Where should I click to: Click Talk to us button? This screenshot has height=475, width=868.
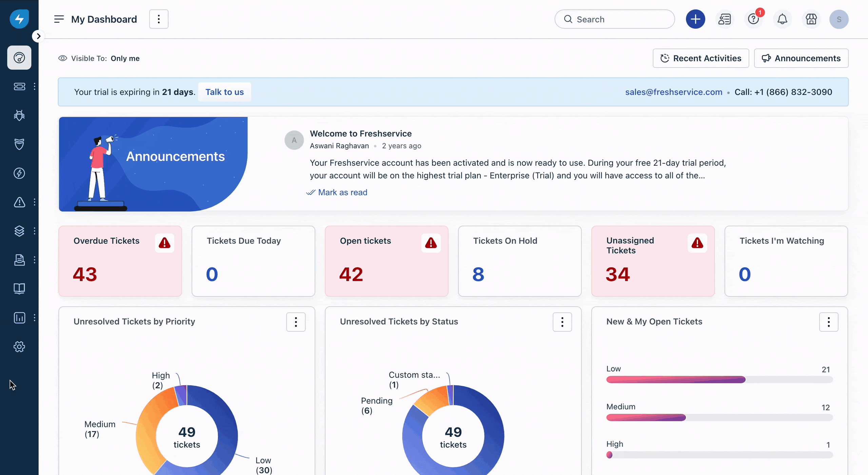(224, 91)
